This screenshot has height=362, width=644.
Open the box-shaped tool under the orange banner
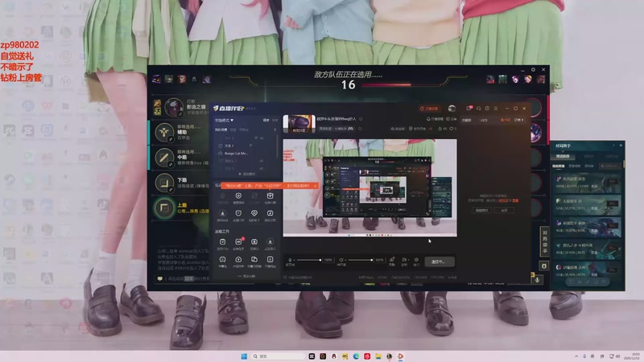[x=270, y=197]
